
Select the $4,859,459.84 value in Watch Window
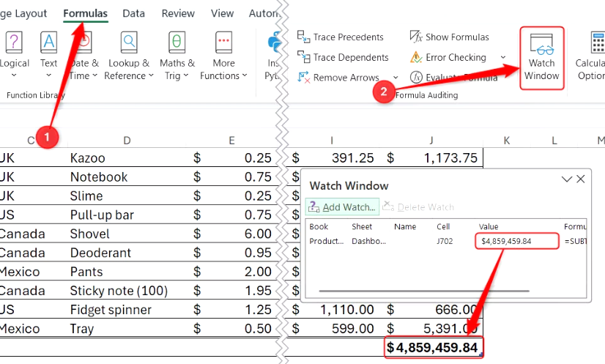pyautogui.click(x=506, y=241)
